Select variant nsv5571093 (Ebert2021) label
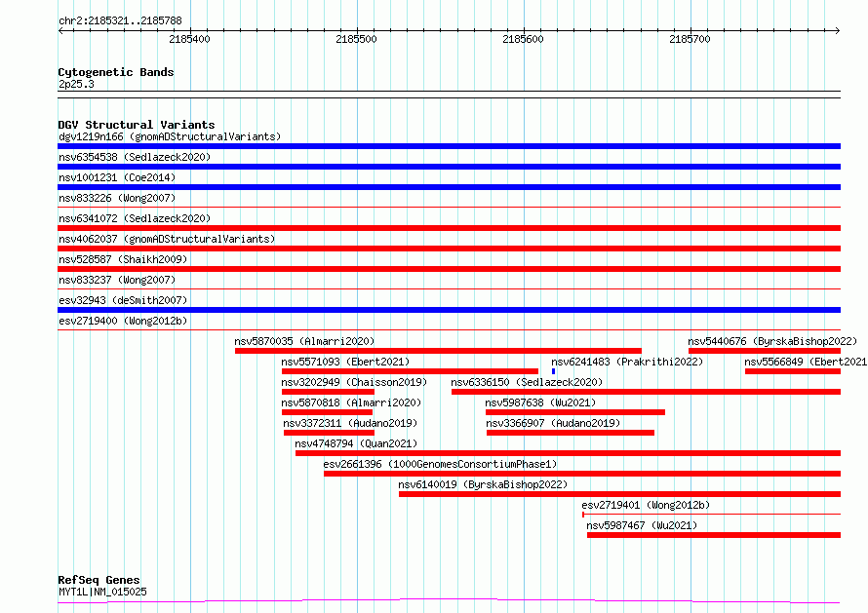The height and width of the screenshot is (613, 868). (345, 362)
